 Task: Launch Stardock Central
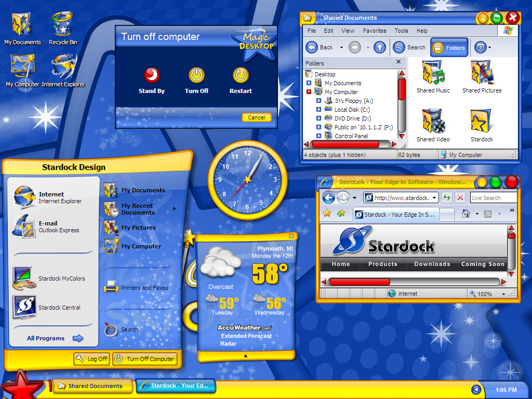click(47, 308)
